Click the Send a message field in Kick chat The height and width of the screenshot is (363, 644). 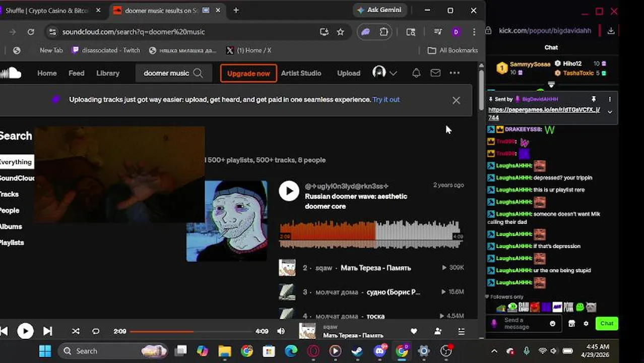[524, 323]
